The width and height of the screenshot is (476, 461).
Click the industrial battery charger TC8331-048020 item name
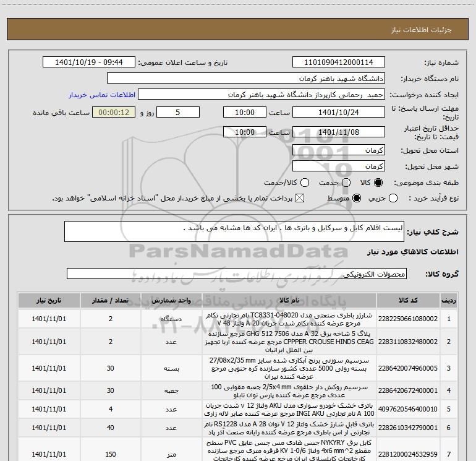289,319
